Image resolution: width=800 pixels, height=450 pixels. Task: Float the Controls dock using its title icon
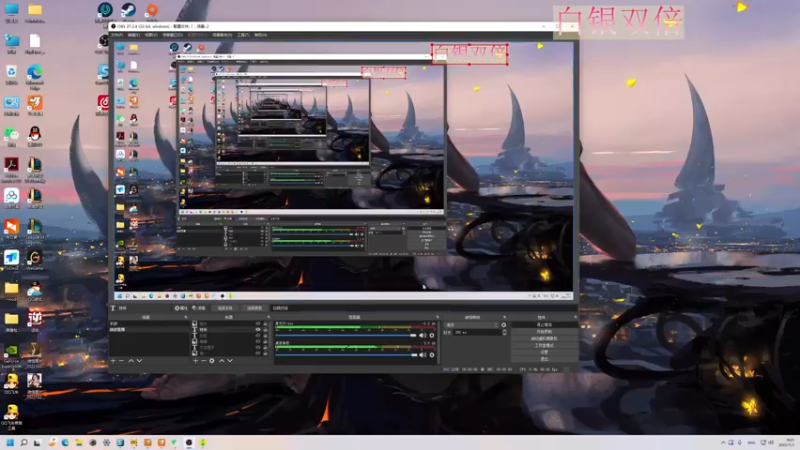click(575, 317)
